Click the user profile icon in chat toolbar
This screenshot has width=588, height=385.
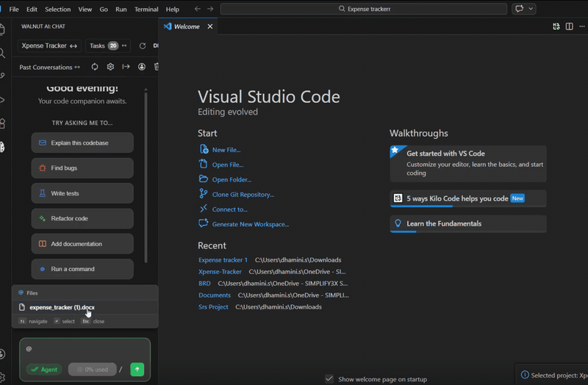pos(141,67)
